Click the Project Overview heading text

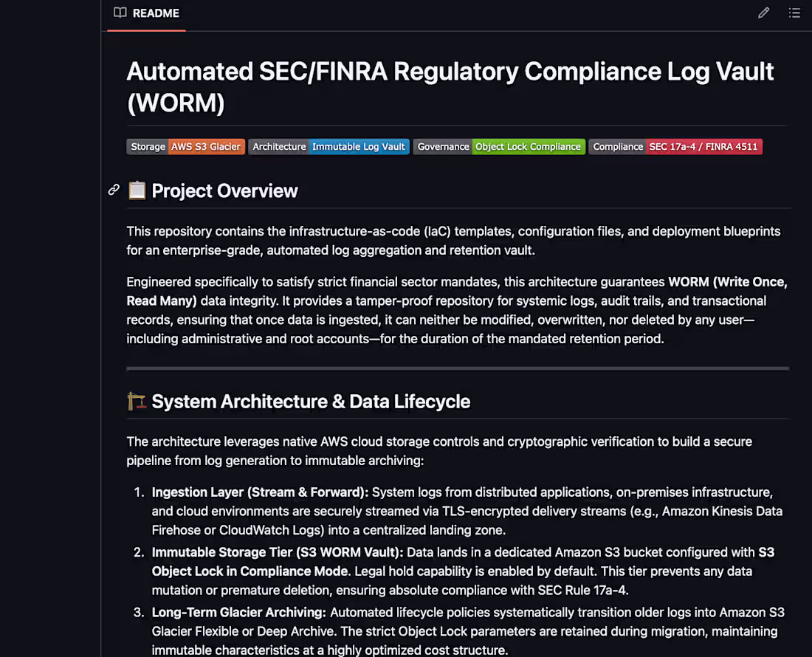coord(224,191)
